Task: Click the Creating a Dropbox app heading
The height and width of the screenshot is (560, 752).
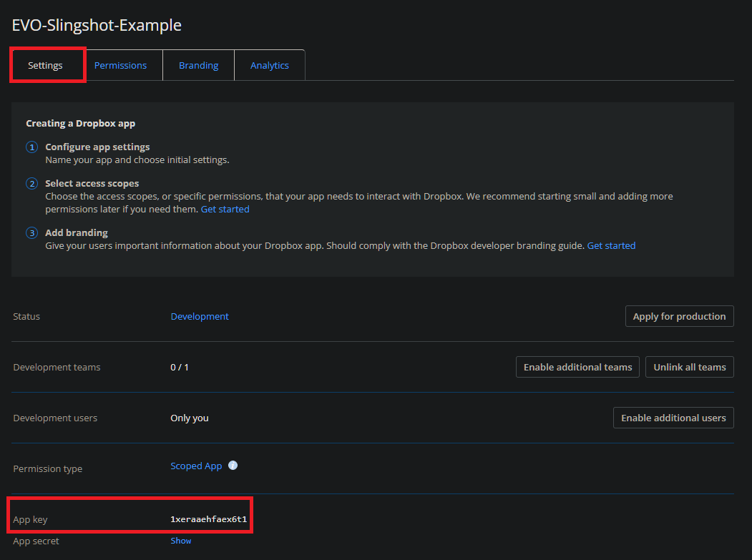Action: pyautogui.click(x=81, y=123)
